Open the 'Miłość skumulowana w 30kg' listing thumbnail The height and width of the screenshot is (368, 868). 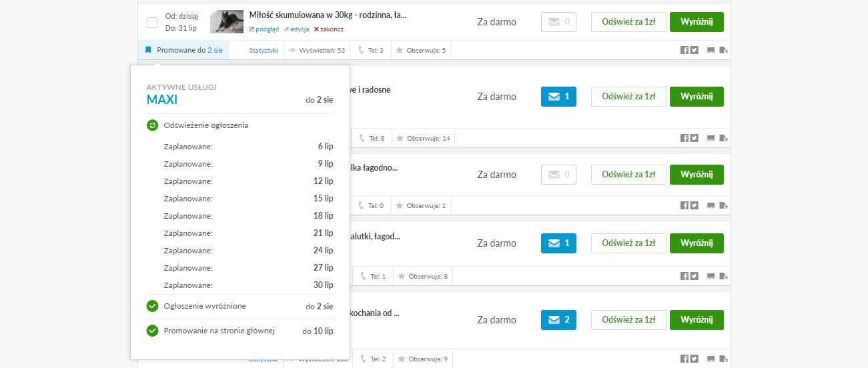coord(227,22)
